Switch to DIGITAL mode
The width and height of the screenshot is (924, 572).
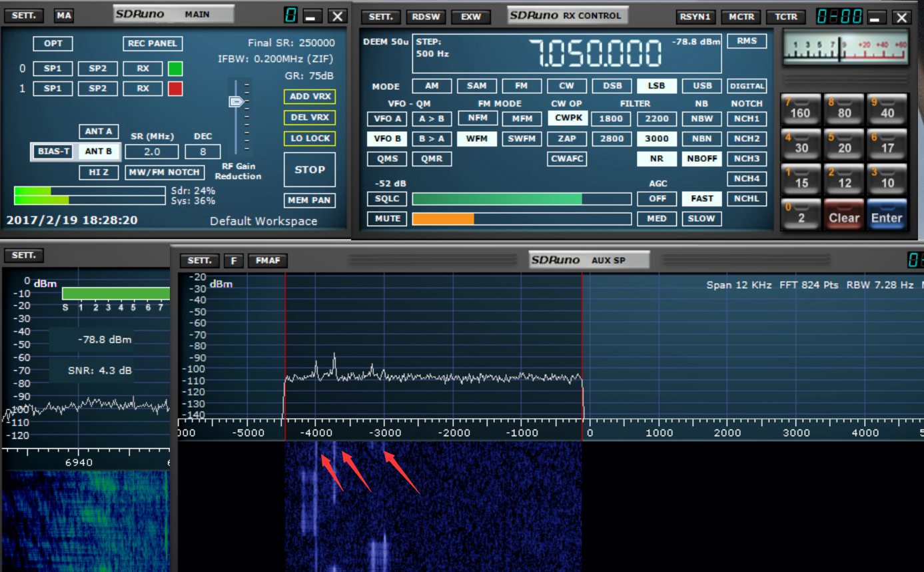(747, 86)
